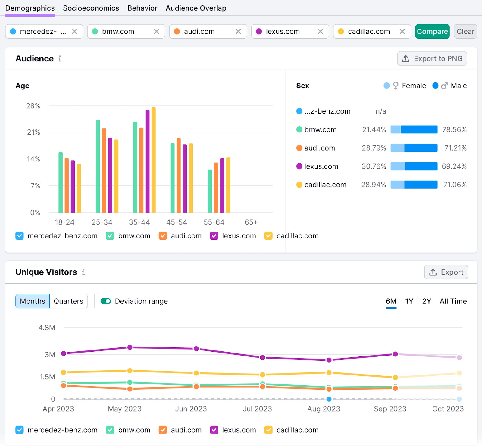The image size is (482, 448).
Task: Select the All Time range
Action: (453, 301)
